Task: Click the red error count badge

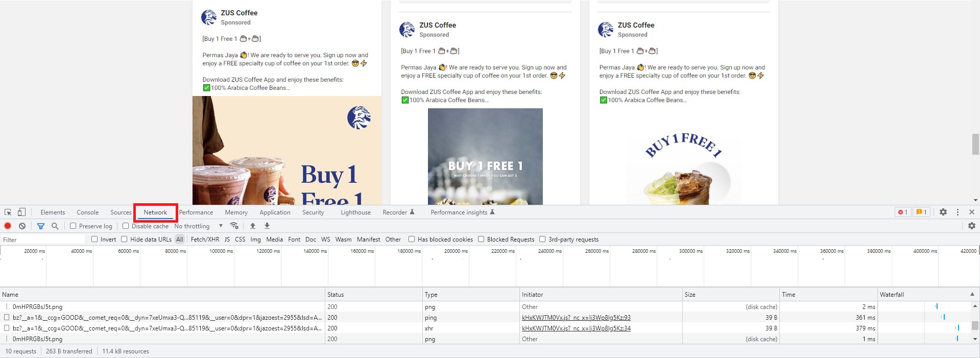Action: (903, 212)
